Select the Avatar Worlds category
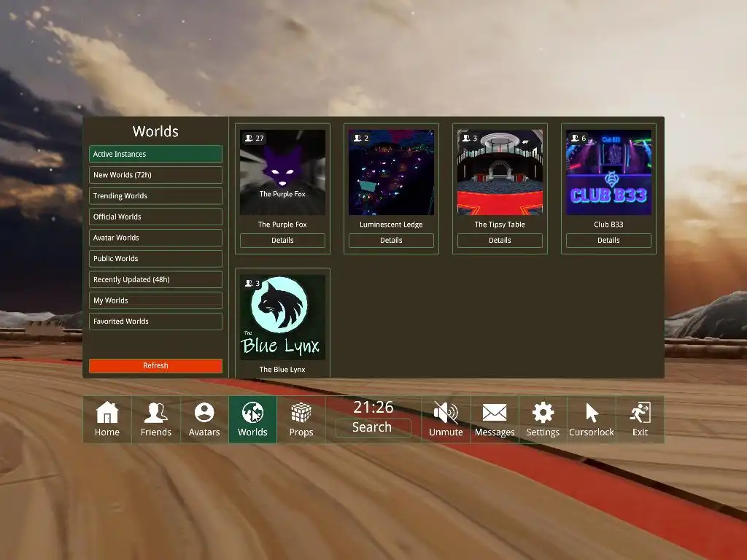The image size is (747, 560). [x=155, y=238]
